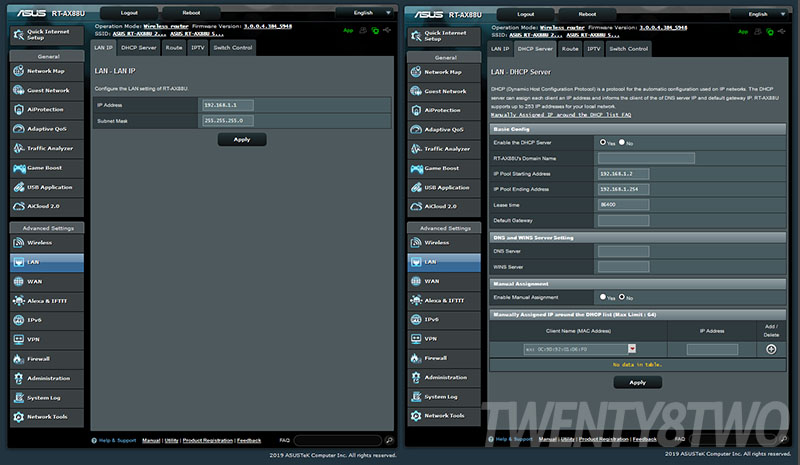Image resolution: width=800 pixels, height=465 pixels.
Task: Click the firmware version link in left window
Action: [x=267, y=26]
